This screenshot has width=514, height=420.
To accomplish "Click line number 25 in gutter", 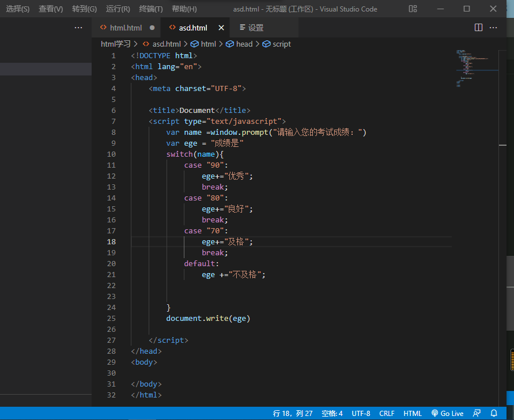I will 111,319.
